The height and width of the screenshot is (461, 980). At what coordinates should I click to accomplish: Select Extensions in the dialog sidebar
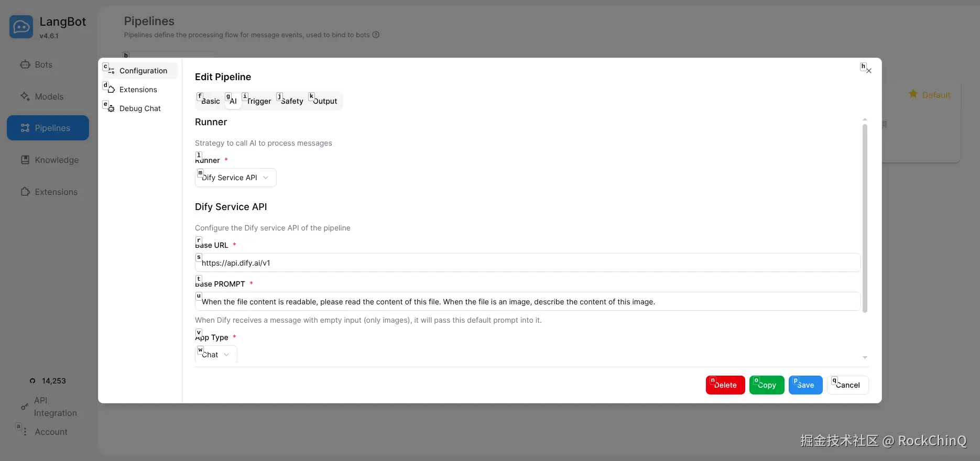[x=140, y=90]
